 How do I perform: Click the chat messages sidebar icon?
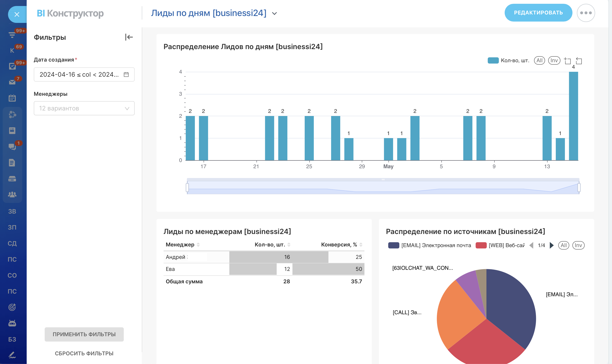[12, 147]
